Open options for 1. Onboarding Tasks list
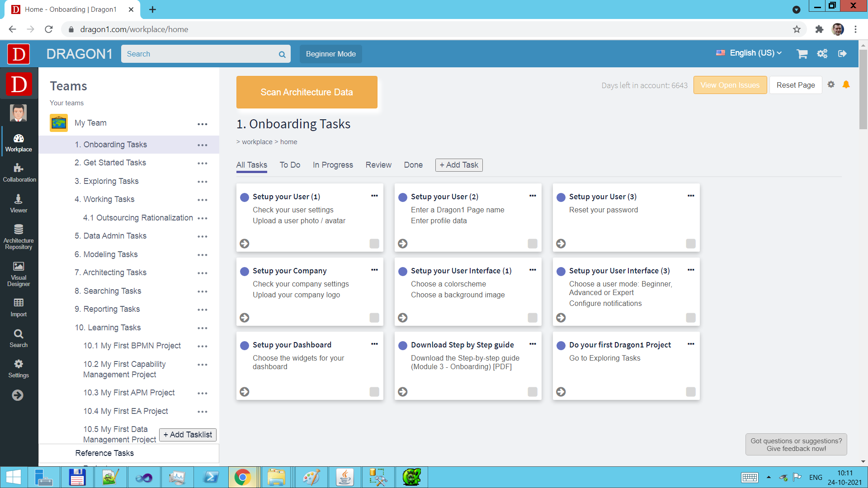This screenshot has width=868, height=488. coord(203,145)
